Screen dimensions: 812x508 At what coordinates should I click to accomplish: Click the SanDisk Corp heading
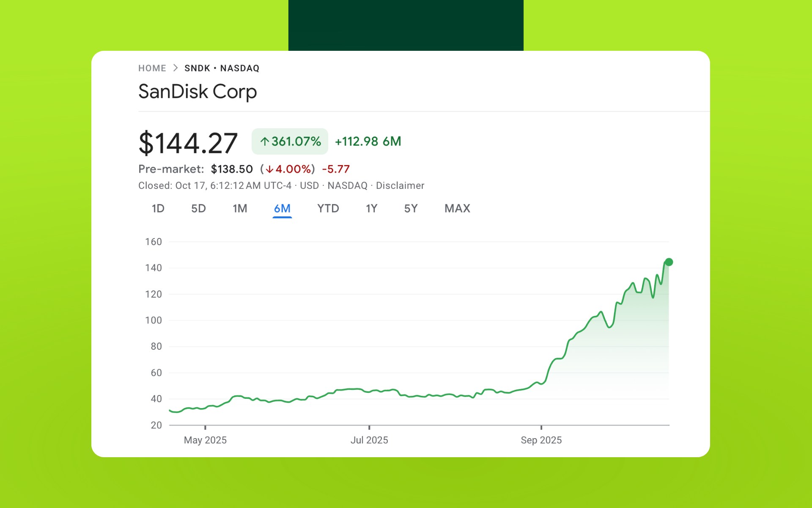(x=198, y=91)
